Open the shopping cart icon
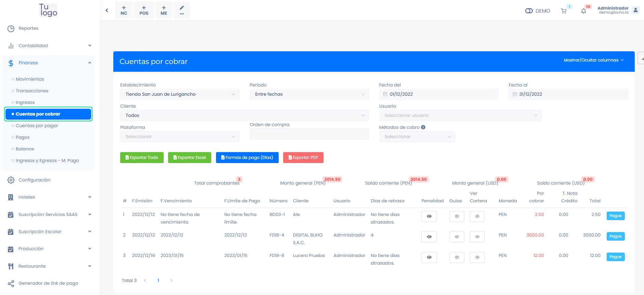This screenshot has width=644, height=295. pyautogui.click(x=564, y=11)
